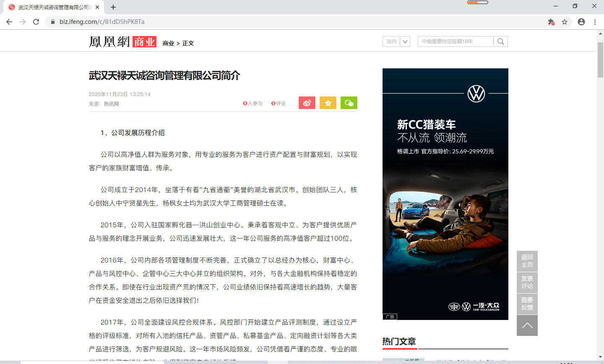Click the search magnifier icon
The image size is (604, 364).
(x=500, y=42)
